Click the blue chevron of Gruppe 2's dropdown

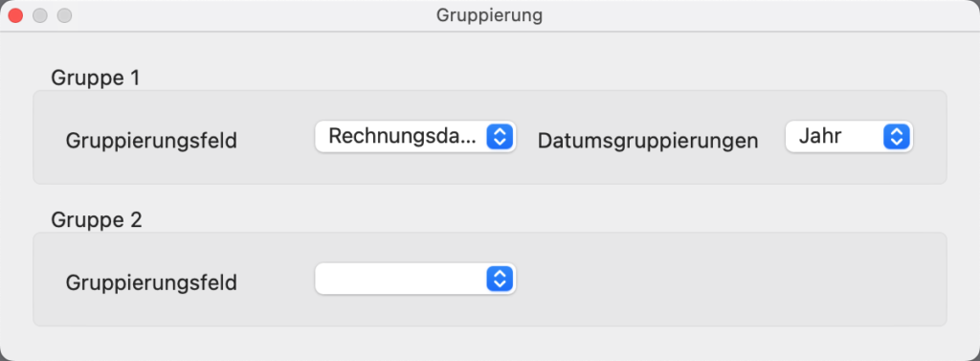pyautogui.click(x=500, y=279)
